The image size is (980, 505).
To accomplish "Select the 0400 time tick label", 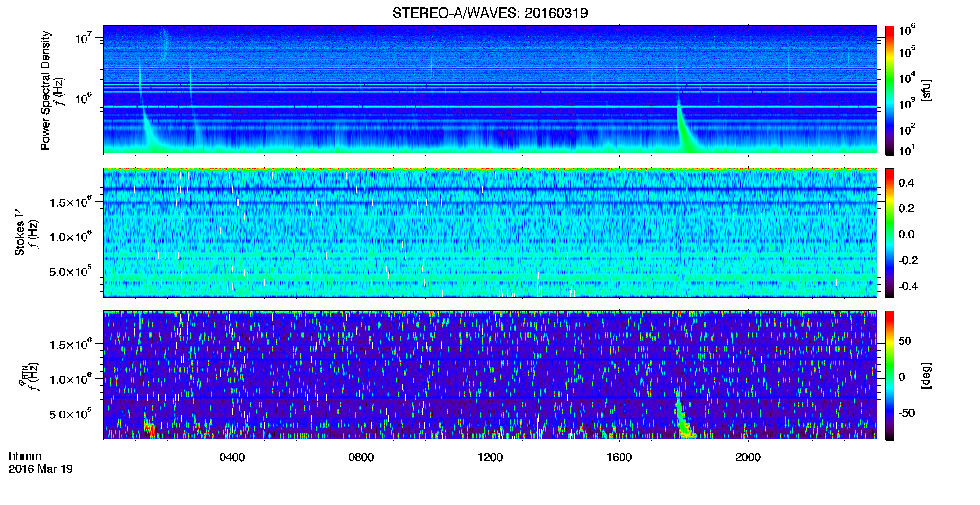I will click(232, 457).
